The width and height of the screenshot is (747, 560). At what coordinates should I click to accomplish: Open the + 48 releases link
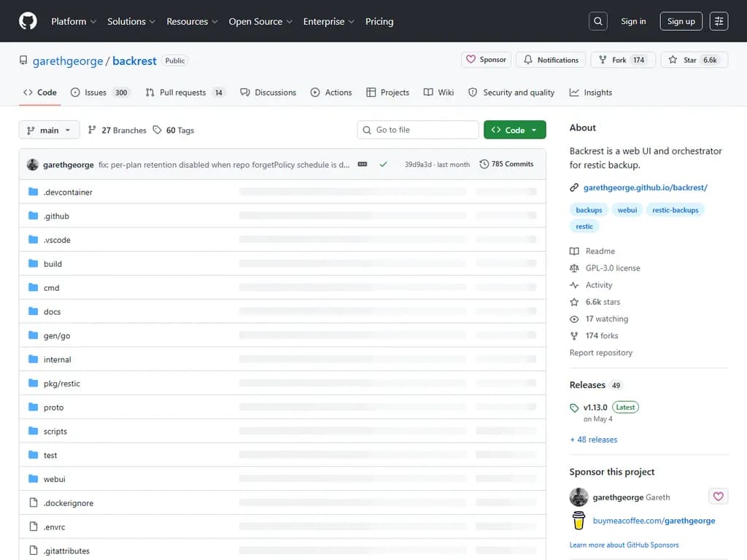[x=594, y=440]
